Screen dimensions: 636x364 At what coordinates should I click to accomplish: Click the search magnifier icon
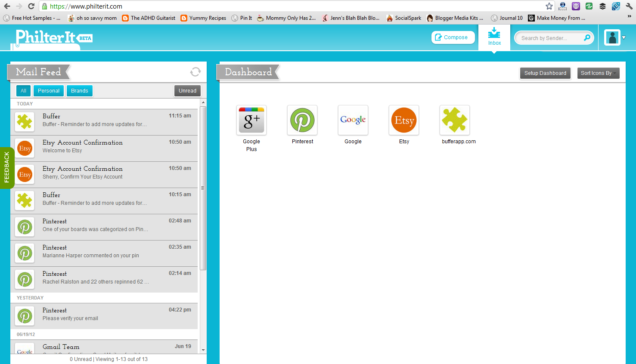coord(587,38)
